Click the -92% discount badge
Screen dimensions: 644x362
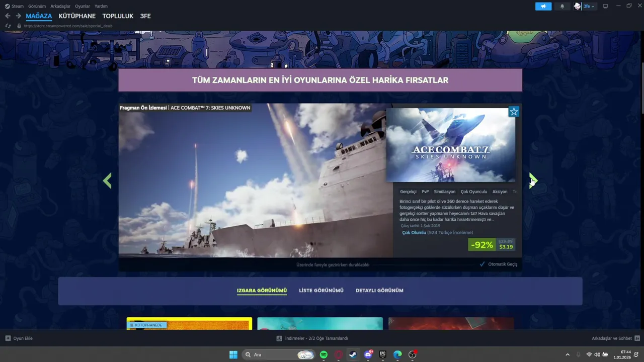[482, 245]
